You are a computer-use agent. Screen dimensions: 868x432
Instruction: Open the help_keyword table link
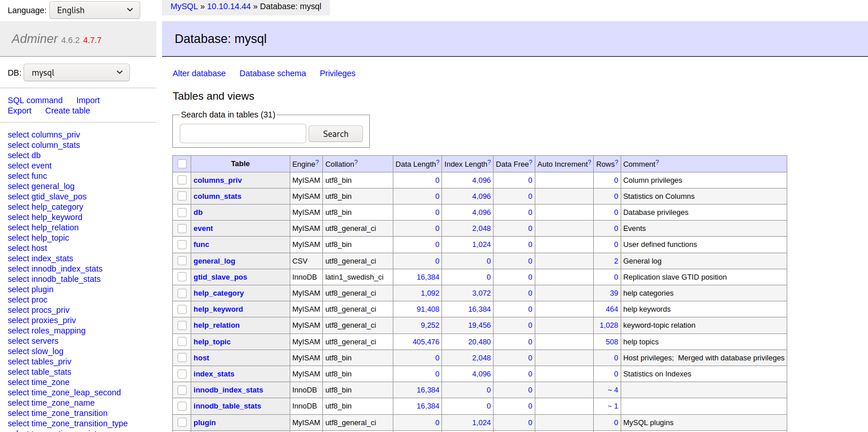click(x=218, y=309)
